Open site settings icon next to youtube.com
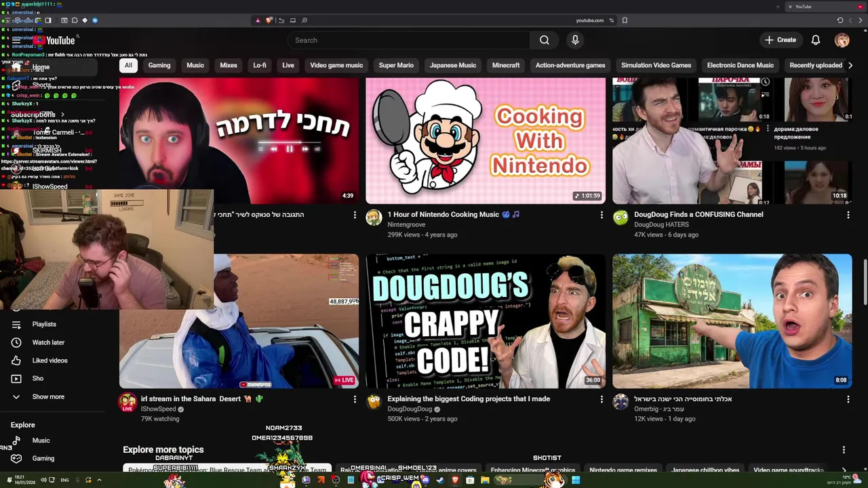Screen dimensions: 868x488 [x=612, y=20]
